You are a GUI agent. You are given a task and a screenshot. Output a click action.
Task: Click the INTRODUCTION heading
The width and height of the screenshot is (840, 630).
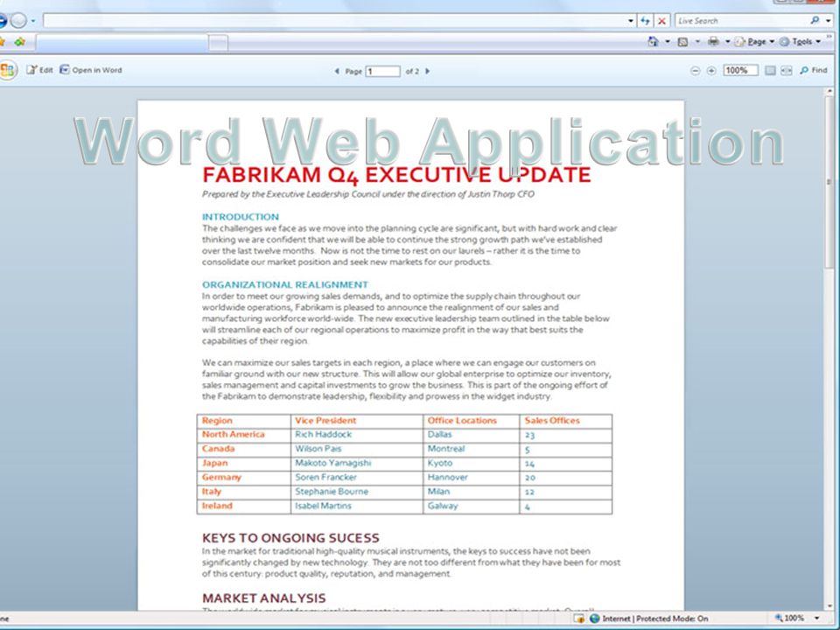(x=240, y=217)
